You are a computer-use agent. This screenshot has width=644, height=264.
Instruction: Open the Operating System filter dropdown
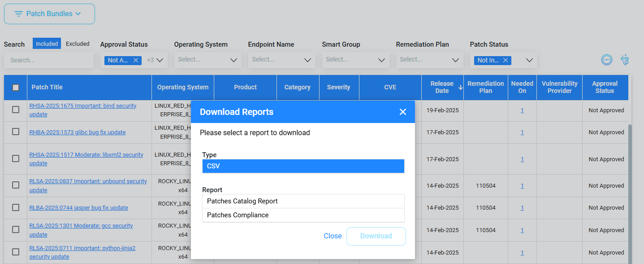click(208, 60)
